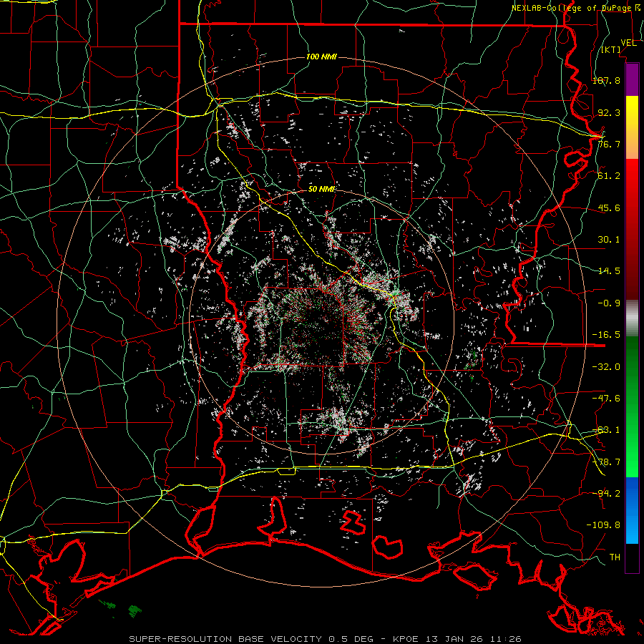Click the 100 NMI range ring label
The image size is (644, 644).
(x=321, y=57)
